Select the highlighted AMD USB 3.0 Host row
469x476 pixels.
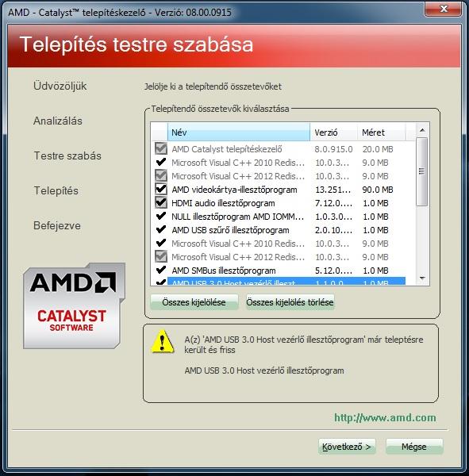[x=286, y=282]
